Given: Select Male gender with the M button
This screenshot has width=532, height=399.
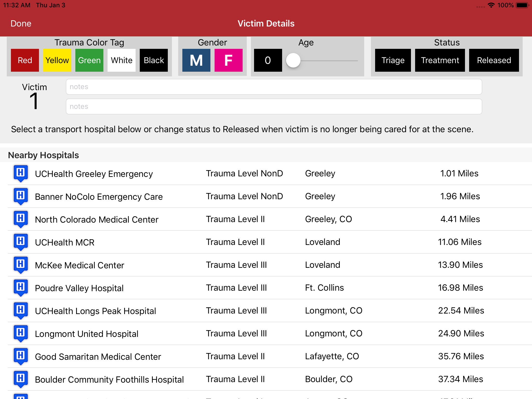Looking at the screenshot, I should pyautogui.click(x=196, y=60).
